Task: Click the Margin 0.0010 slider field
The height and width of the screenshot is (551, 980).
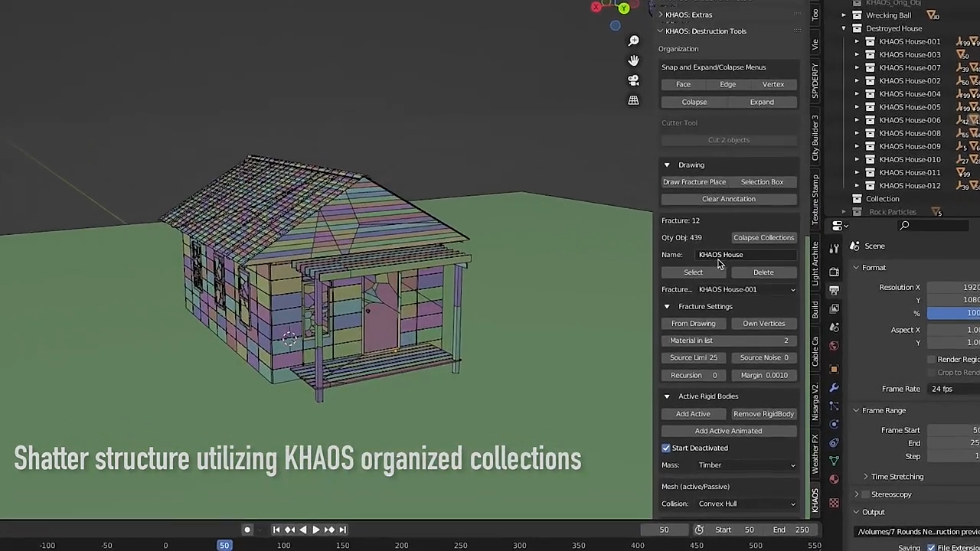Action: (x=764, y=375)
